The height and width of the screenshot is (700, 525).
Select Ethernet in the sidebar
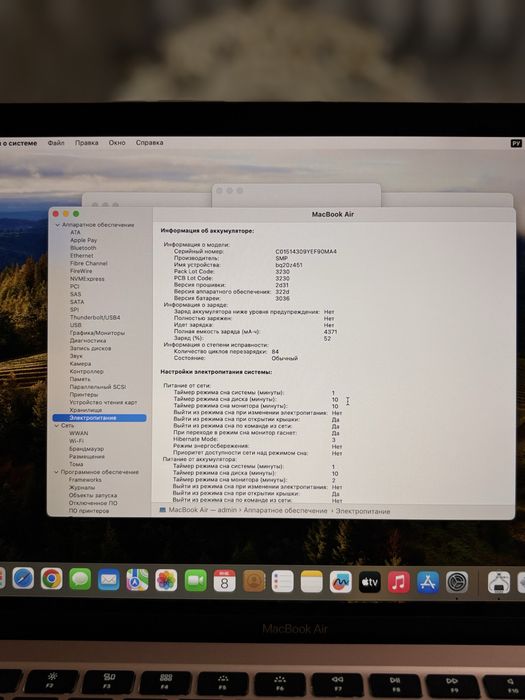point(82,256)
